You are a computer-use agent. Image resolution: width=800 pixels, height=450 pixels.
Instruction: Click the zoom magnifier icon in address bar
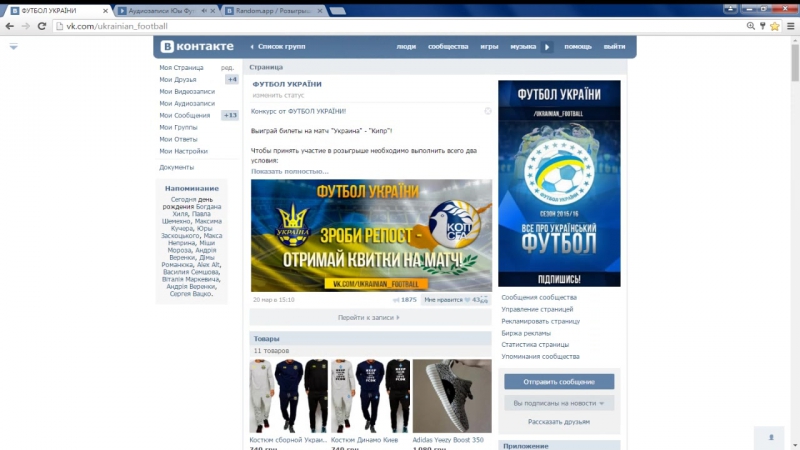tap(751, 26)
